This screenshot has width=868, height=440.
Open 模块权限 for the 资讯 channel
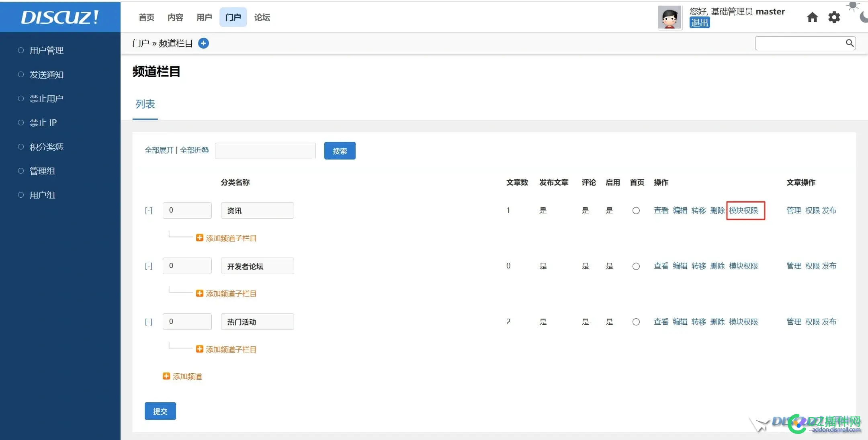coord(745,210)
